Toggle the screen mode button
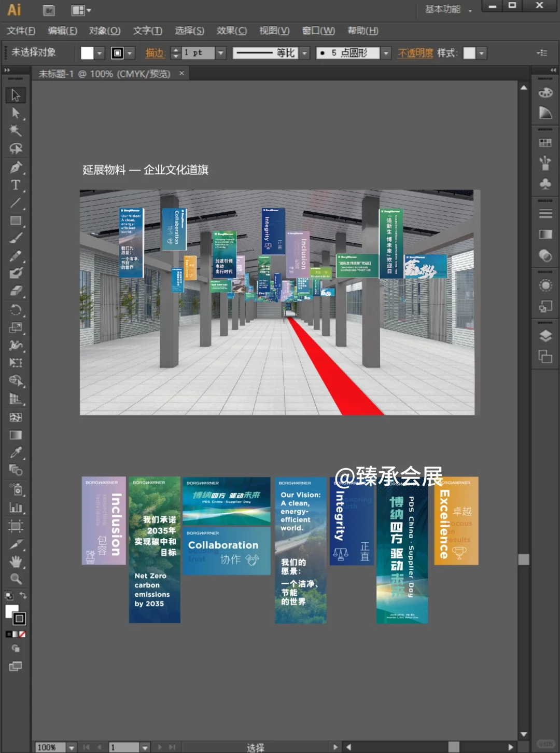560x753 pixels. [x=16, y=666]
